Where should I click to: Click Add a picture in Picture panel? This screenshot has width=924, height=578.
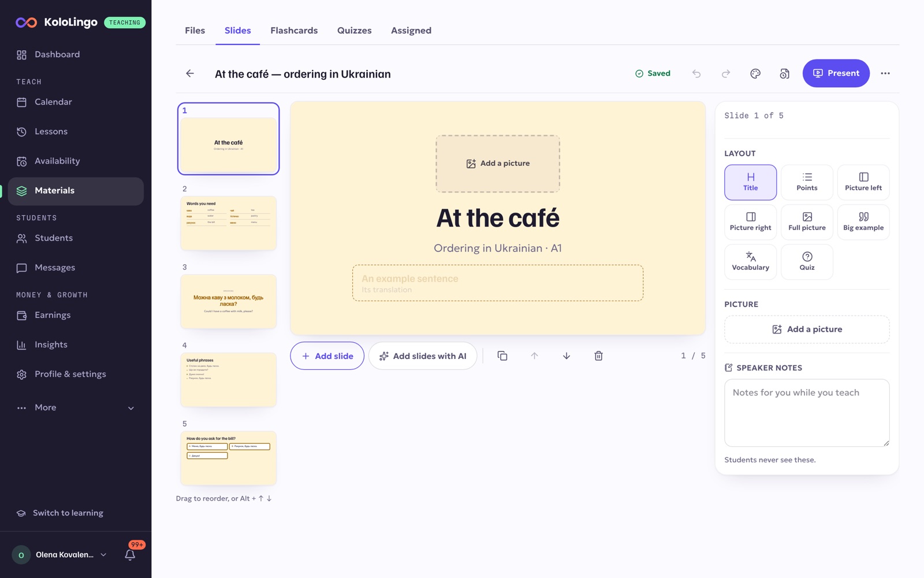point(807,329)
